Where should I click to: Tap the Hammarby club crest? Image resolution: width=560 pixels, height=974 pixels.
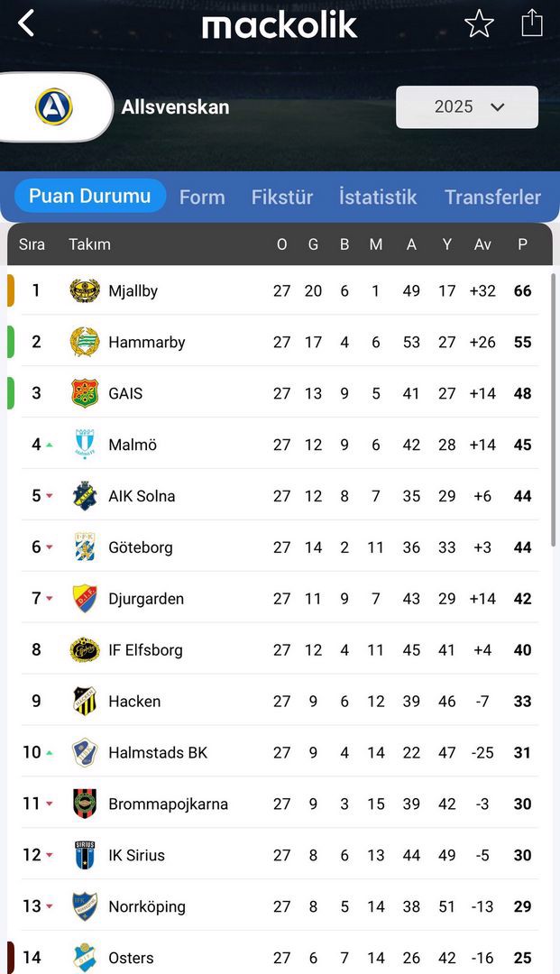(85, 342)
